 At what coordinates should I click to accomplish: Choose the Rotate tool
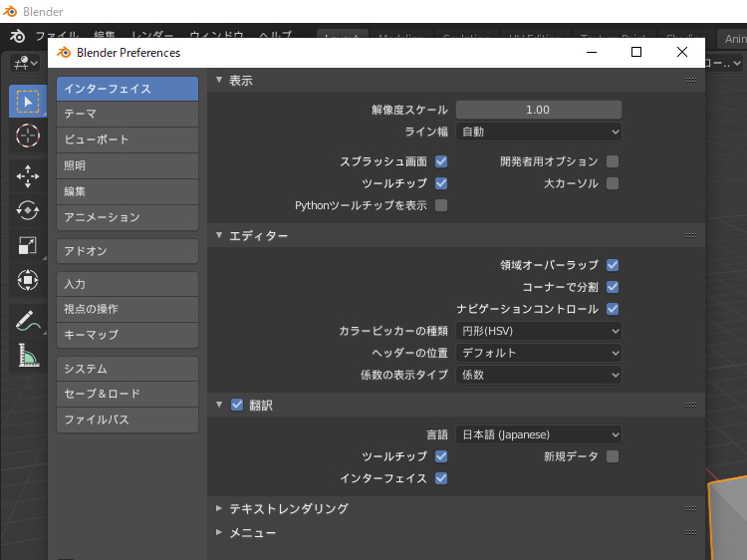[28, 210]
